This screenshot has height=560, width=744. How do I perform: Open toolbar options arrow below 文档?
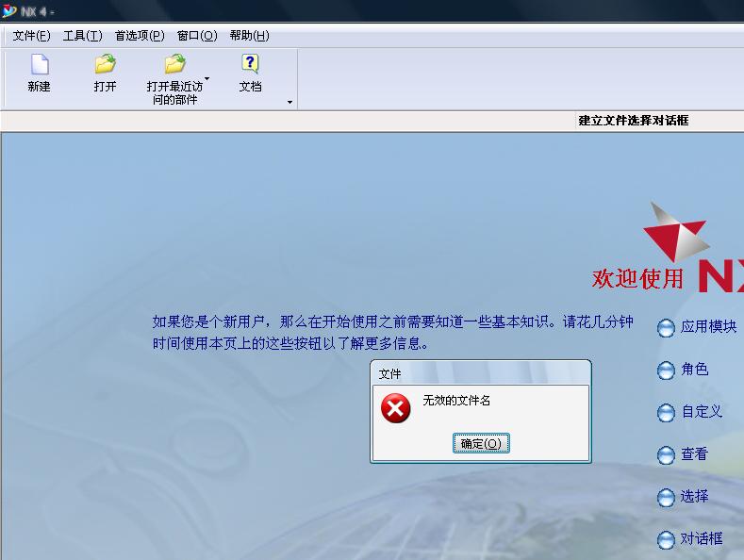click(x=289, y=102)
